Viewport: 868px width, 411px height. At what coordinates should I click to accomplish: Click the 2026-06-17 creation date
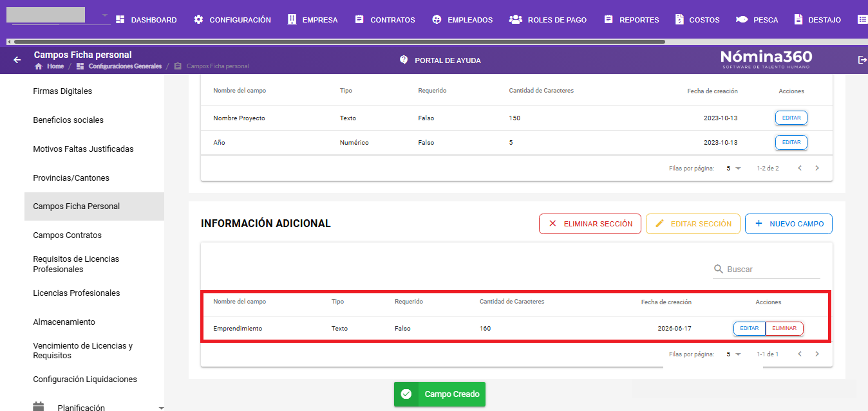(x=674, y=328)
